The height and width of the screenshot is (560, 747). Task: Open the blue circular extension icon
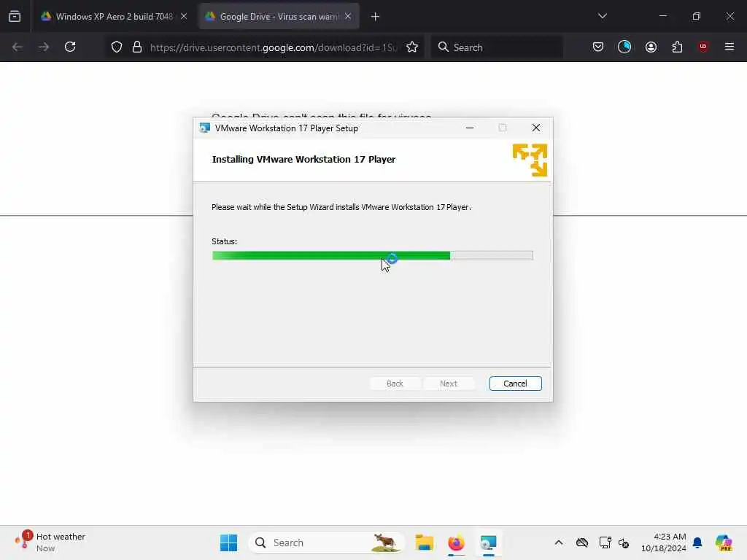[624, 47]
